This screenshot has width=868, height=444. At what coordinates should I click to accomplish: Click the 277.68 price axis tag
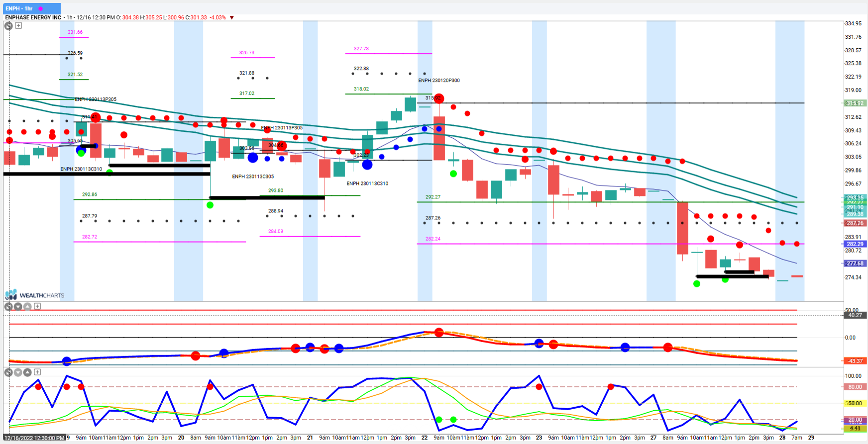856,264
